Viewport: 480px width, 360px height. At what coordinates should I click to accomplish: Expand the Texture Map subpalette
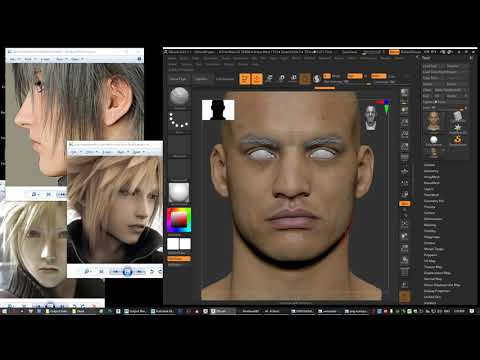(x=433, y=267)
